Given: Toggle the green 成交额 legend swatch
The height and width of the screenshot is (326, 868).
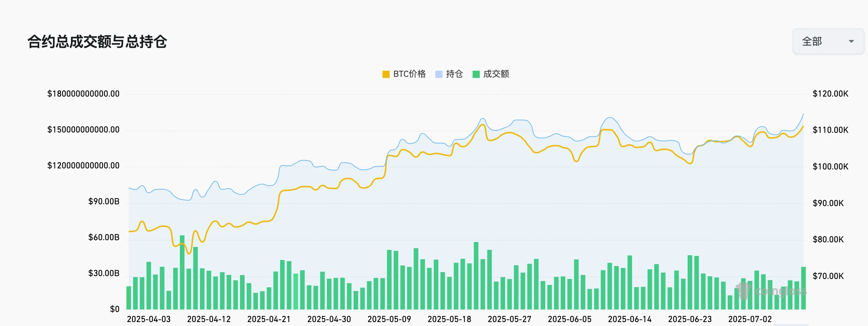Looking at the screenshot, I should point(476,74).
